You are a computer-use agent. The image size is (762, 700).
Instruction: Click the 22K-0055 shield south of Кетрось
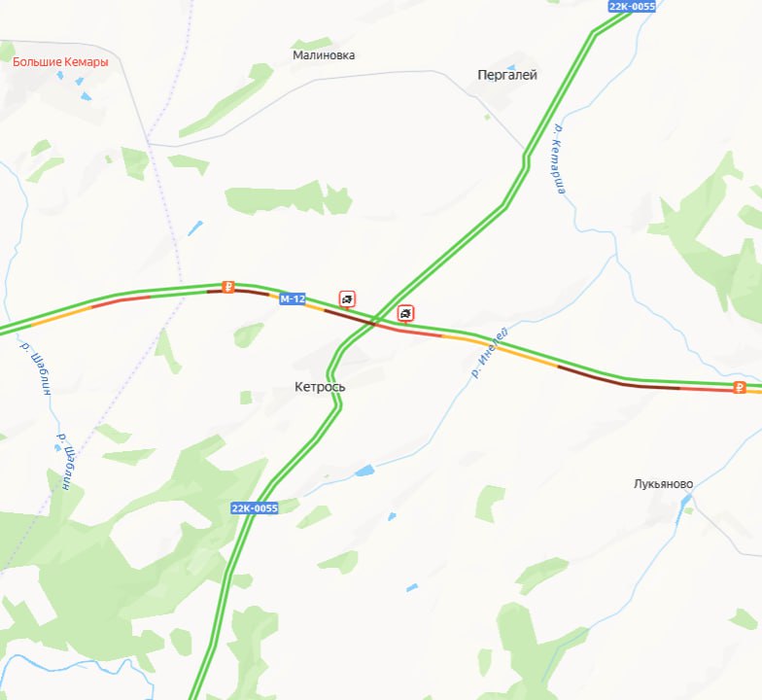[x=255, y=507]
